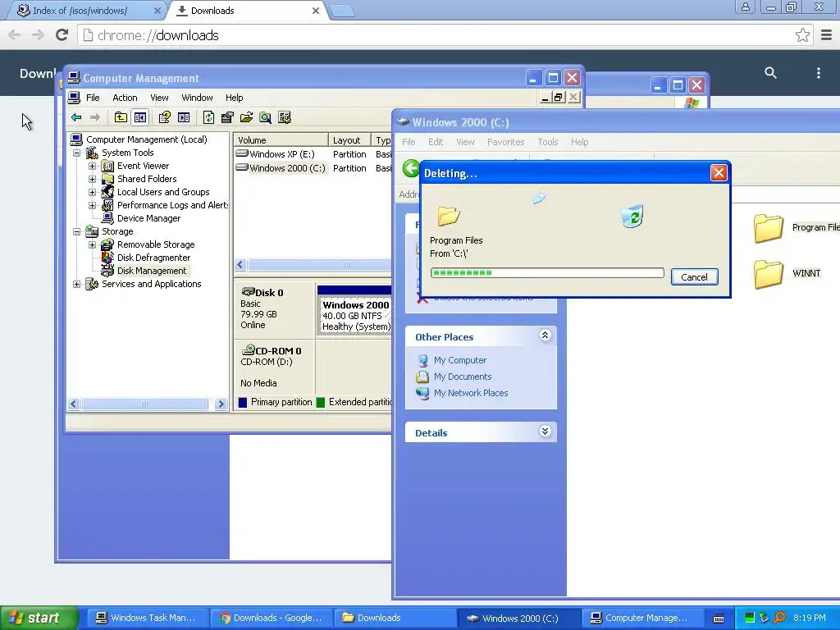Open My Computer link in Other Places
840x630 pixels.
click(x=460, y=361)
